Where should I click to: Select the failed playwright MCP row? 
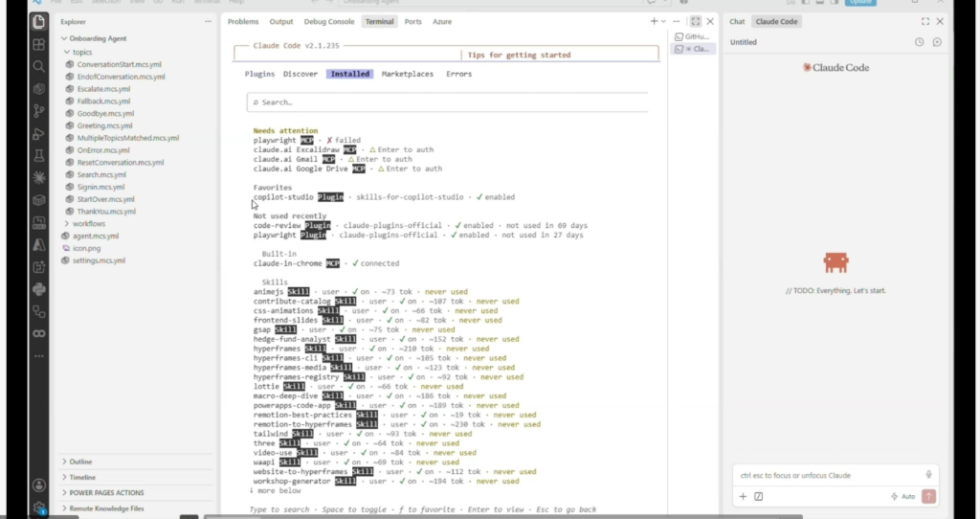(x=307, y=140)
